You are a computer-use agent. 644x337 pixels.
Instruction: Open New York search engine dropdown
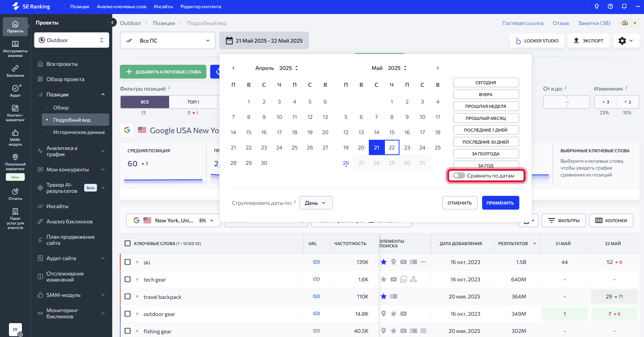(x=174, y=221)
